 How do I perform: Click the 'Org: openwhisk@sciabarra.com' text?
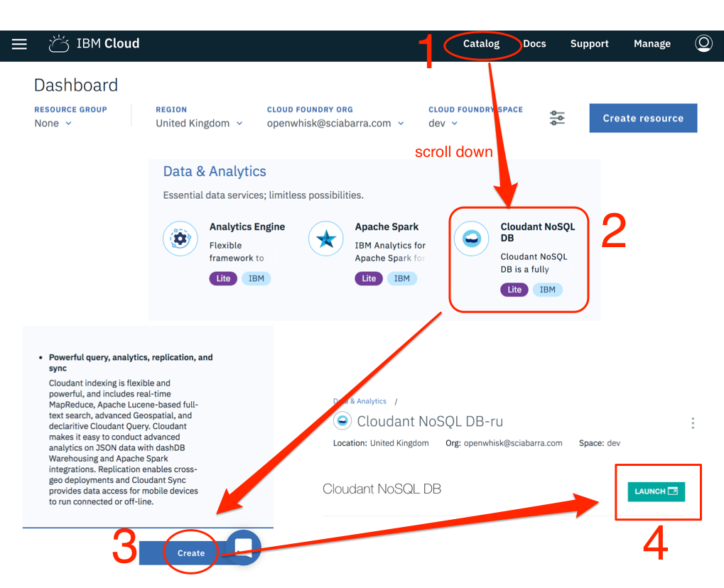(x=504, y=443)
